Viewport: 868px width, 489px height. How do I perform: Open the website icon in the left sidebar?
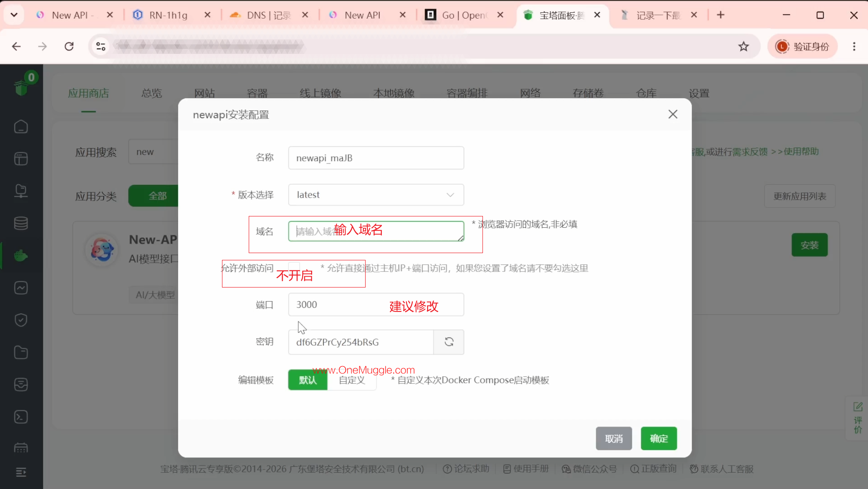21,159
